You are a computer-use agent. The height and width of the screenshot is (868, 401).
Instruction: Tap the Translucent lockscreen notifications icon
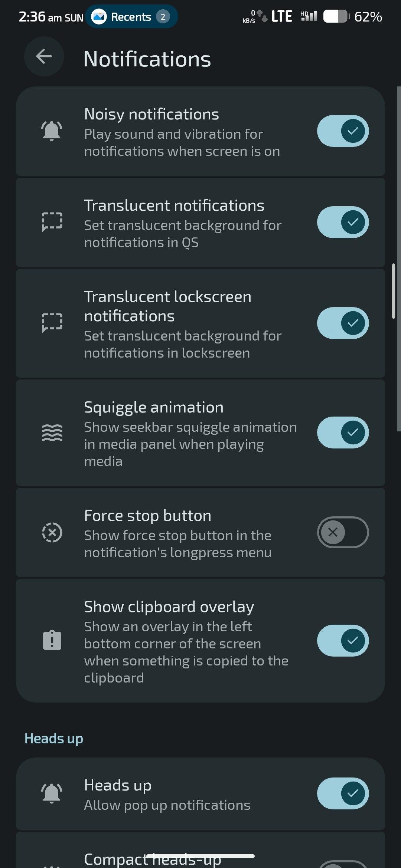pyautogui.click(x=52, y=323)
